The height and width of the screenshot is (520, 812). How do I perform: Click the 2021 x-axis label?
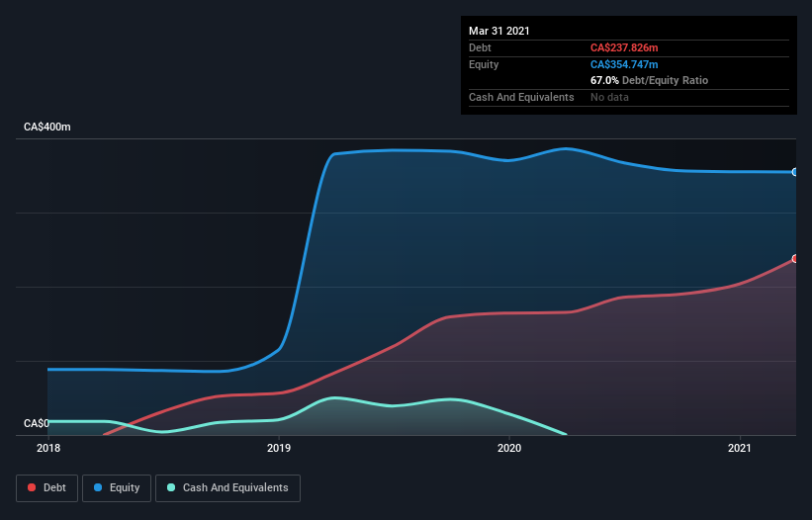pos(740,448)
